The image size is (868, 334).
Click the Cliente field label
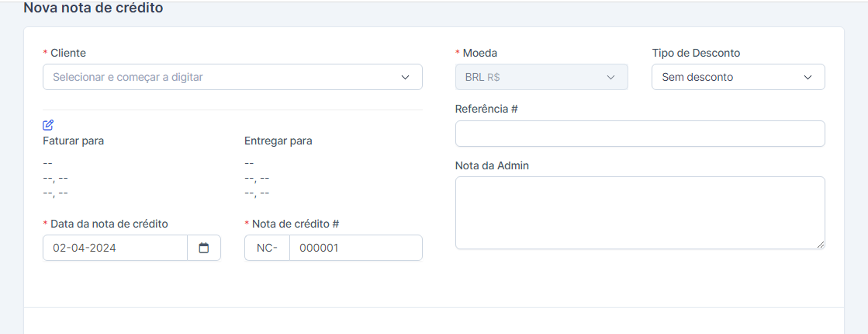(68, 53)
